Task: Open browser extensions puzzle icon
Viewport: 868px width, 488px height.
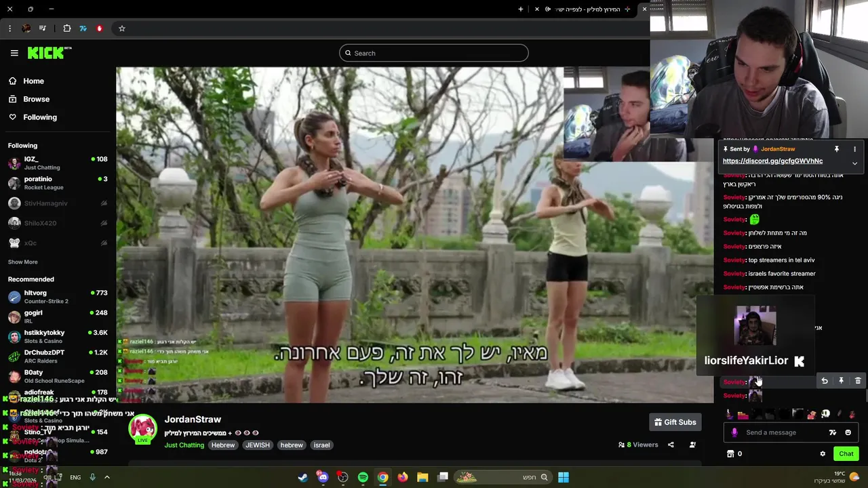Action: [x=67, y=28]
